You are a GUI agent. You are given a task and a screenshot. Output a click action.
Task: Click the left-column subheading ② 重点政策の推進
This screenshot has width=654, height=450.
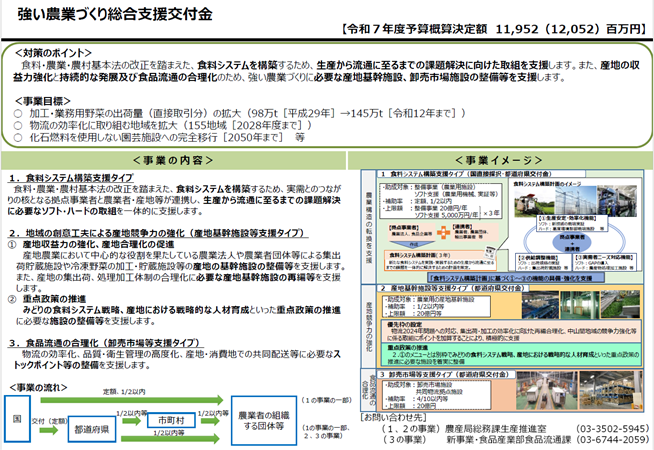(47, 299)
